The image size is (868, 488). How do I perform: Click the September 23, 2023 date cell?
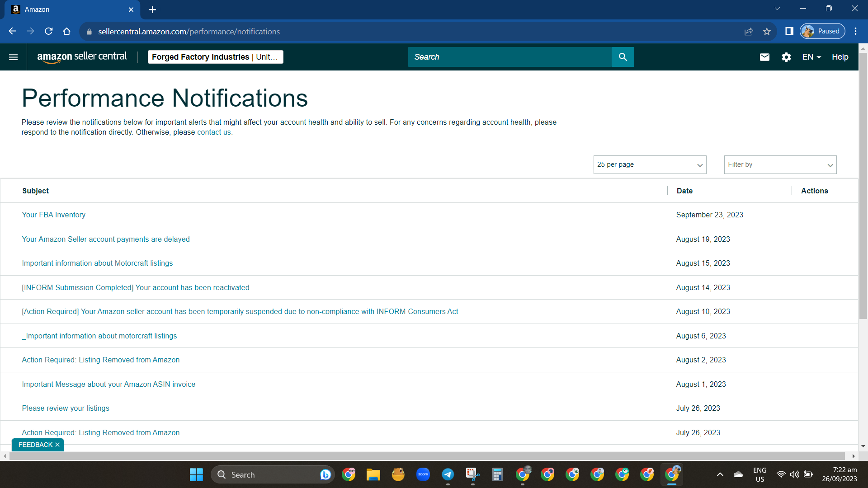tap(710, 215)
